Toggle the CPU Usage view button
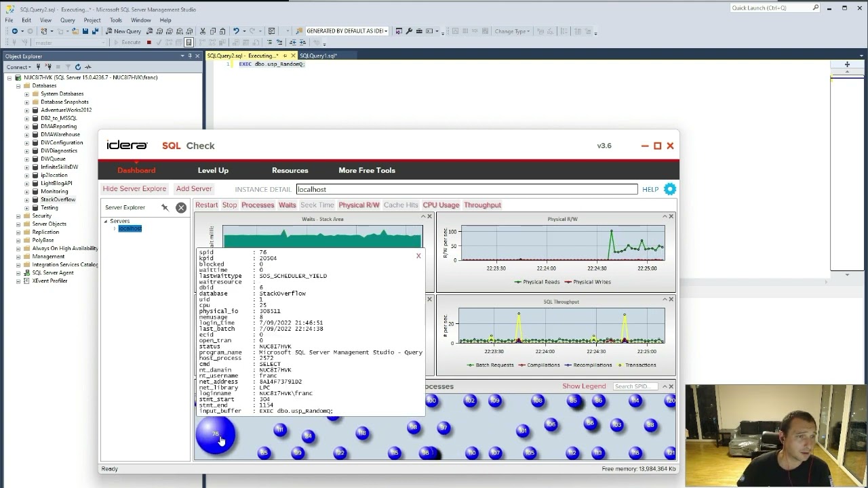Image resolution: width=868 pixels, height=488 pixels. click(x=441, y=205)
